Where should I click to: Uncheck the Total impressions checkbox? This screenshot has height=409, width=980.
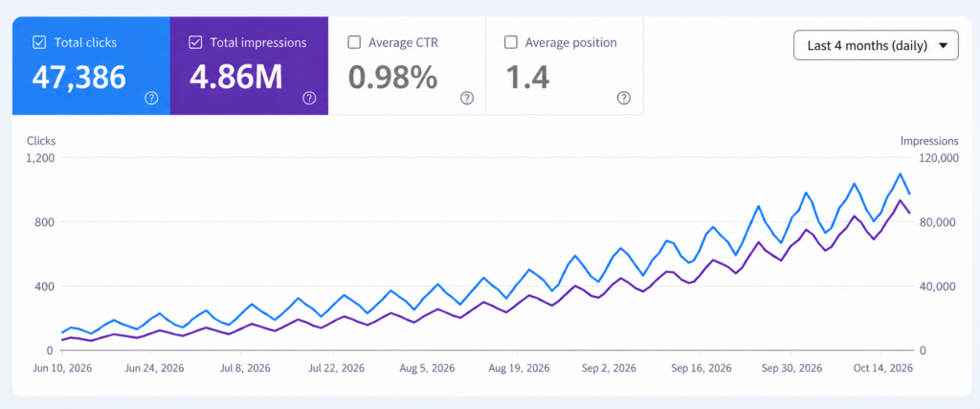[195, 42]
